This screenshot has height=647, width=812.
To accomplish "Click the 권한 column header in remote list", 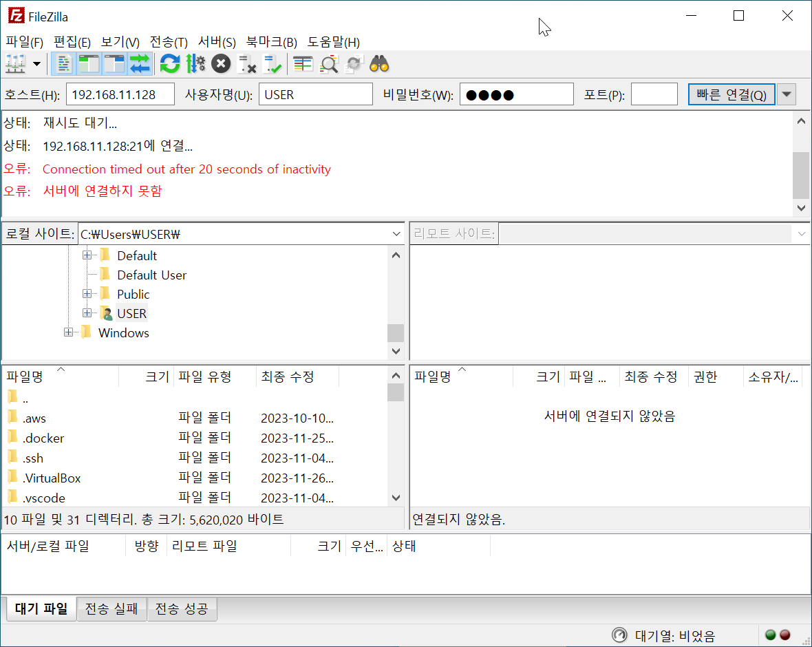I will [715, 376].
